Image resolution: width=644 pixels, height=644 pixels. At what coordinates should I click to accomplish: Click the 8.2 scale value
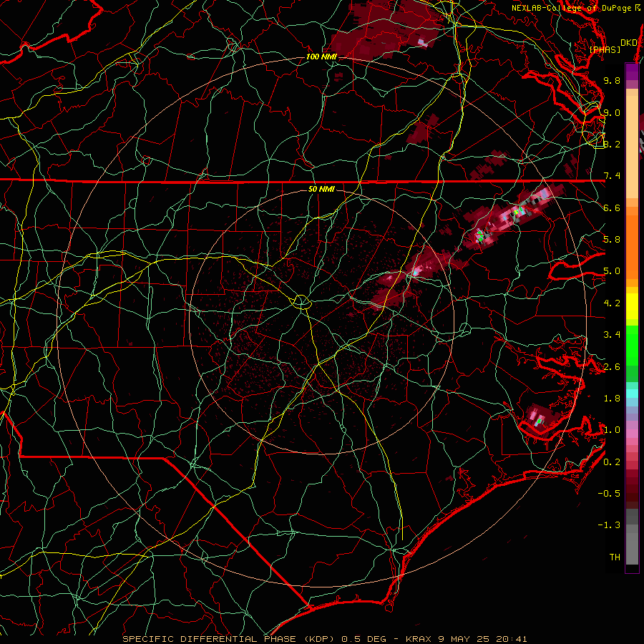coord(612,144)
